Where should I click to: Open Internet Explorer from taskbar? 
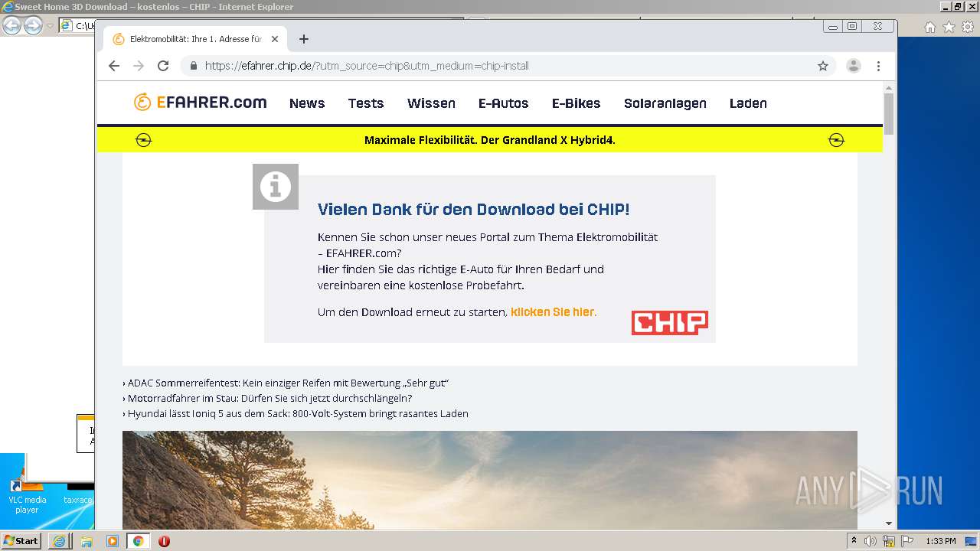click(59, 541)
